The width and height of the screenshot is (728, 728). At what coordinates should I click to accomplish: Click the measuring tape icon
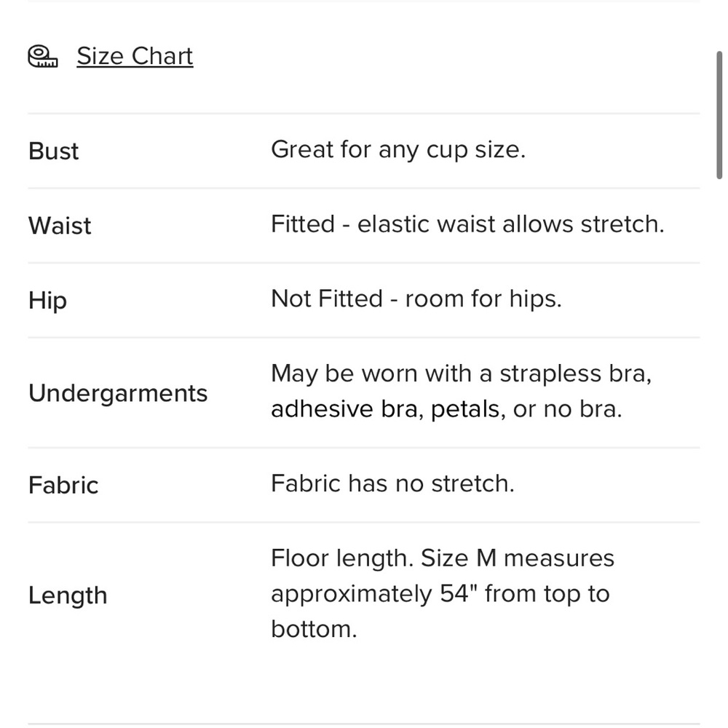(x=42, y=56)
